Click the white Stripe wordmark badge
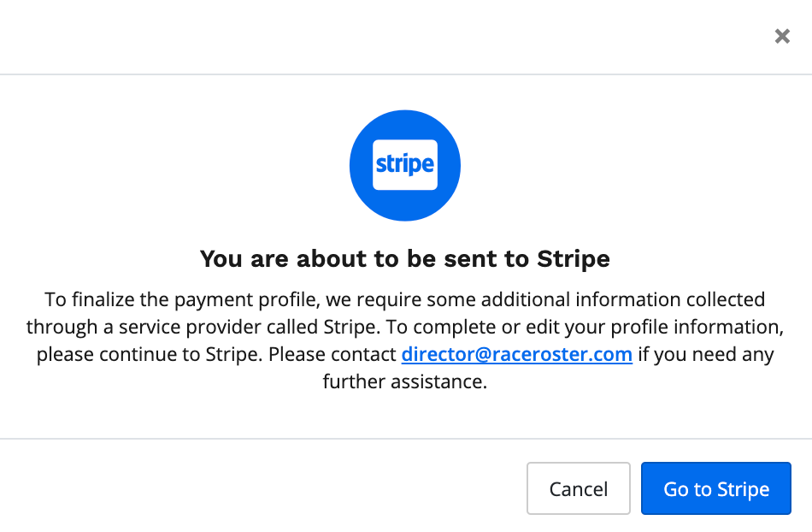812x532 pixels. [x=405, y=164]
